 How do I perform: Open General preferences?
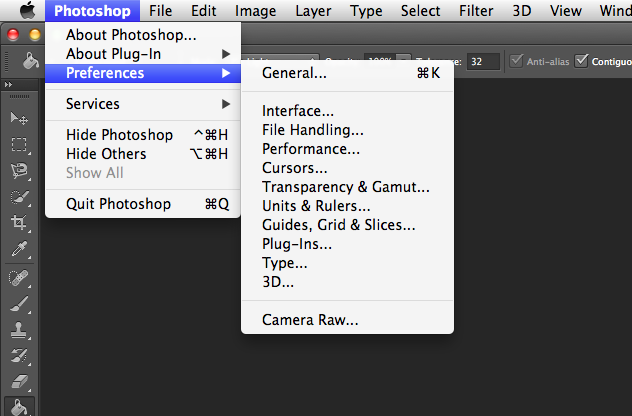[347, 73]
